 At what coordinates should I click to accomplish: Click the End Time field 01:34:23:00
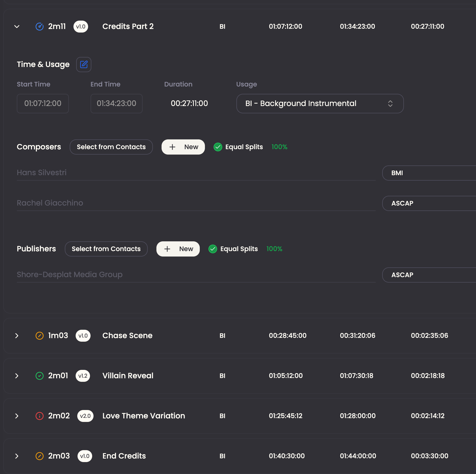tap(117, 104)
